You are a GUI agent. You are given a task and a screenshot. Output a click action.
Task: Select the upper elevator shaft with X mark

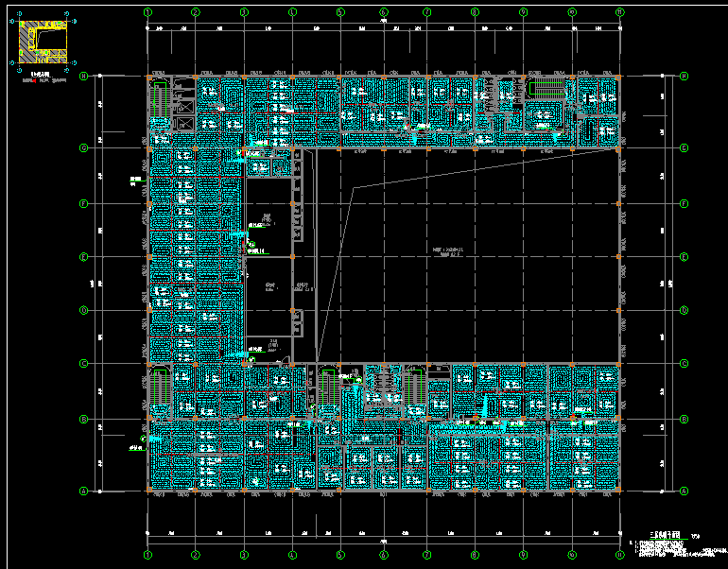pos(183,106)
